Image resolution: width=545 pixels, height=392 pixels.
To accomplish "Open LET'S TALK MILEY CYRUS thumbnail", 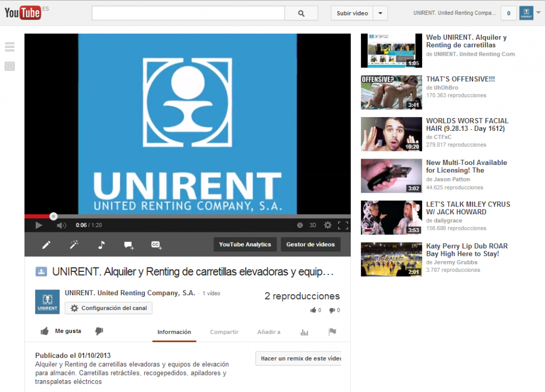I will 391,218.
